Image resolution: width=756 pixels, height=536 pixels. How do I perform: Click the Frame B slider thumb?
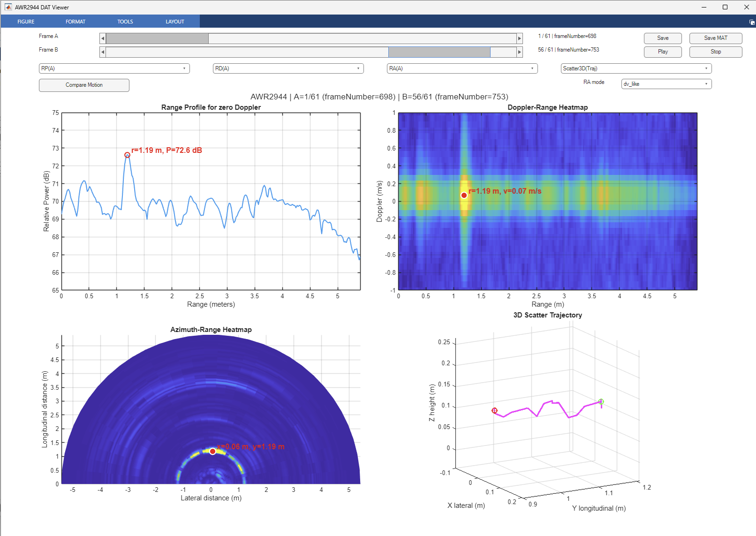click(x=439, y=52)
